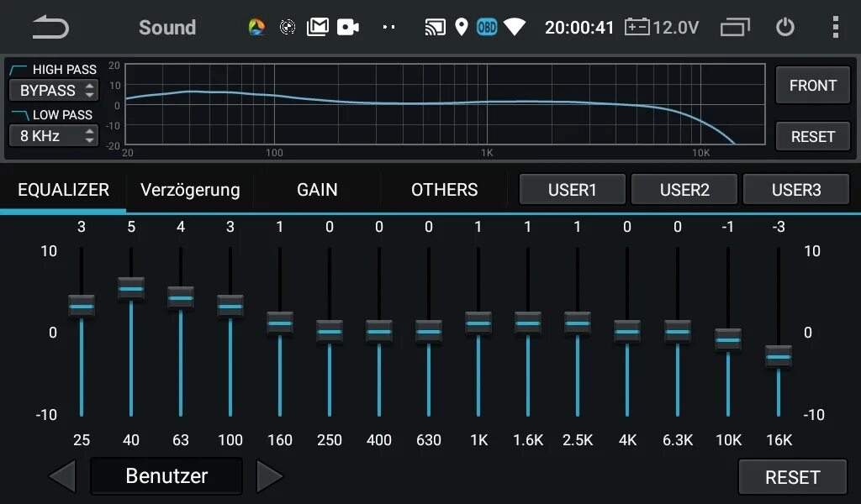This screenshot has height=504, width=861.
Task: Click the 160 Hz slider handle
Action: point(280,323)
